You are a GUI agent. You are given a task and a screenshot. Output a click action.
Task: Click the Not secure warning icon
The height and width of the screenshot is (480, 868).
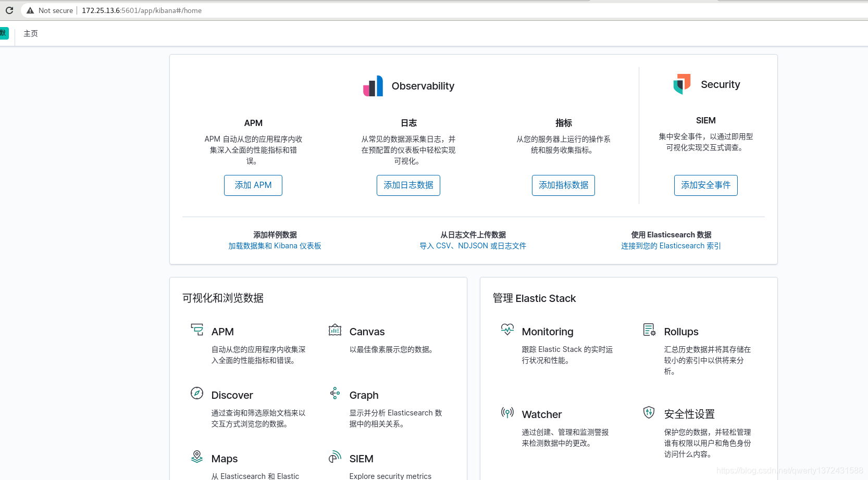coord(30,10)
